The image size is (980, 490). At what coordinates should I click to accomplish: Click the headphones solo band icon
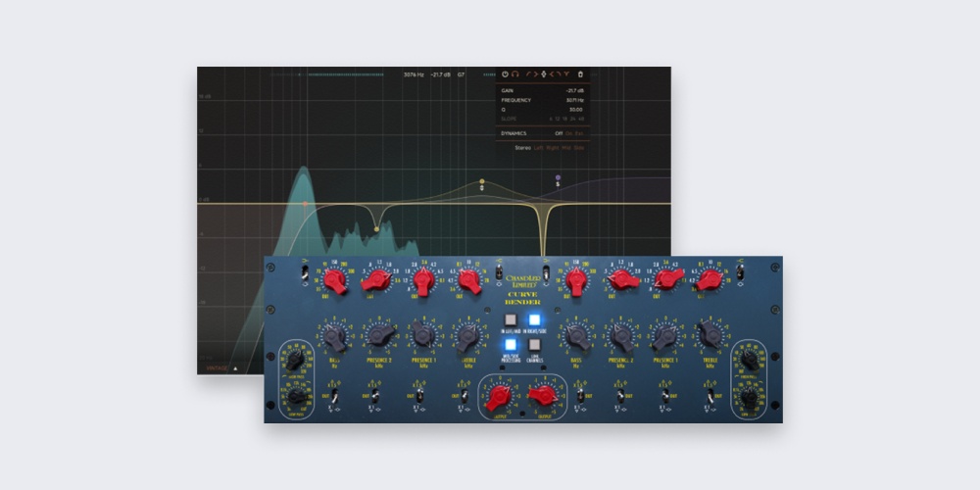click(515, 73)
